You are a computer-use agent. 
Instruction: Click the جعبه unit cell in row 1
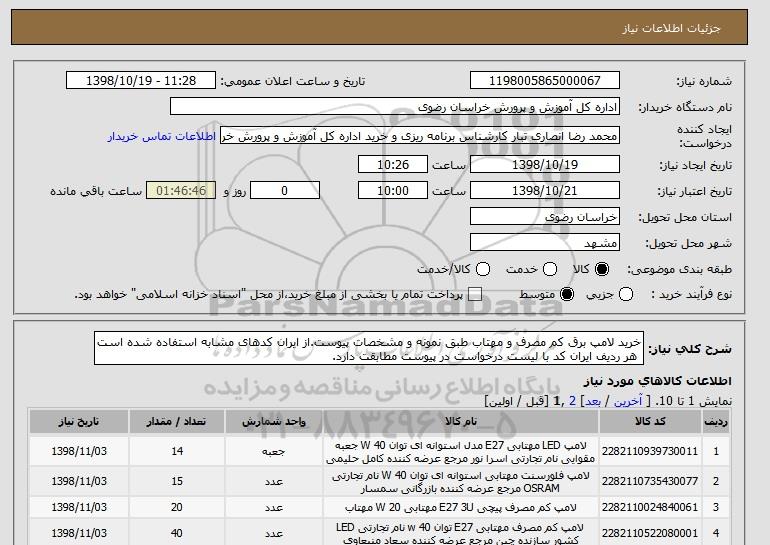[274, 452]
